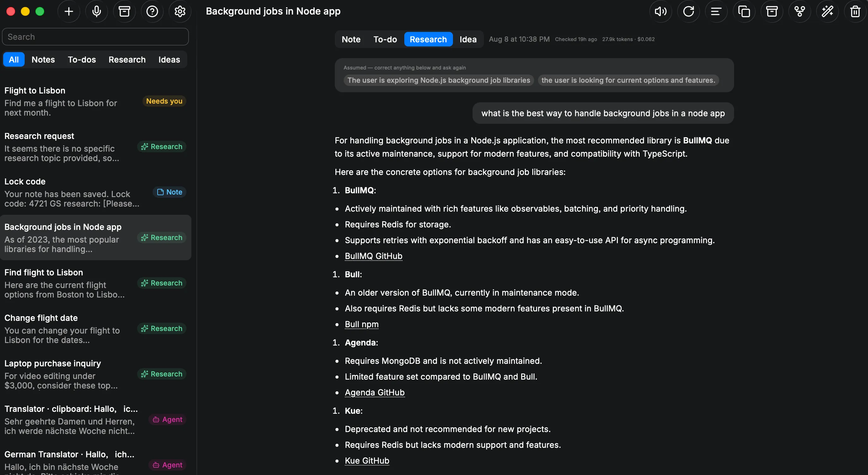The width and height of the screenshot is (868, 475).
Task: Click the Needs you badge on Flight to Lisbon
Action: 164,101
